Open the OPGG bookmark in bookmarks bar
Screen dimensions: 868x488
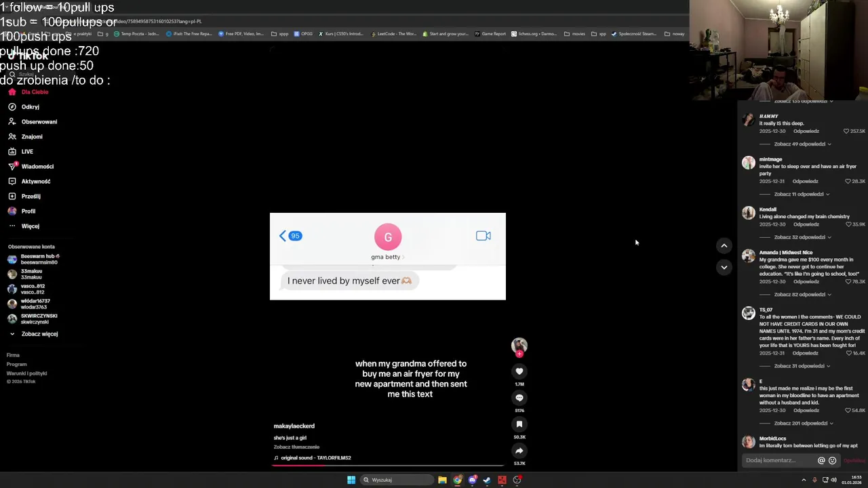coord(303,34)
